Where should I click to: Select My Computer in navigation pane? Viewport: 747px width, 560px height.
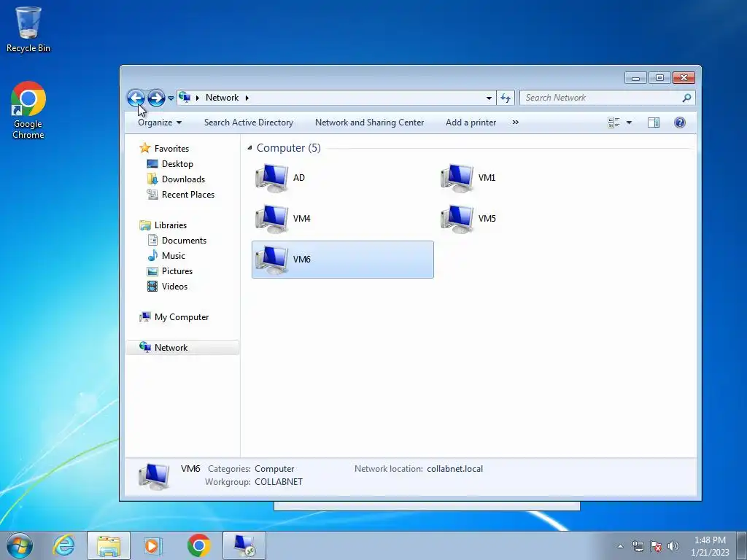[x=174, y=317]
